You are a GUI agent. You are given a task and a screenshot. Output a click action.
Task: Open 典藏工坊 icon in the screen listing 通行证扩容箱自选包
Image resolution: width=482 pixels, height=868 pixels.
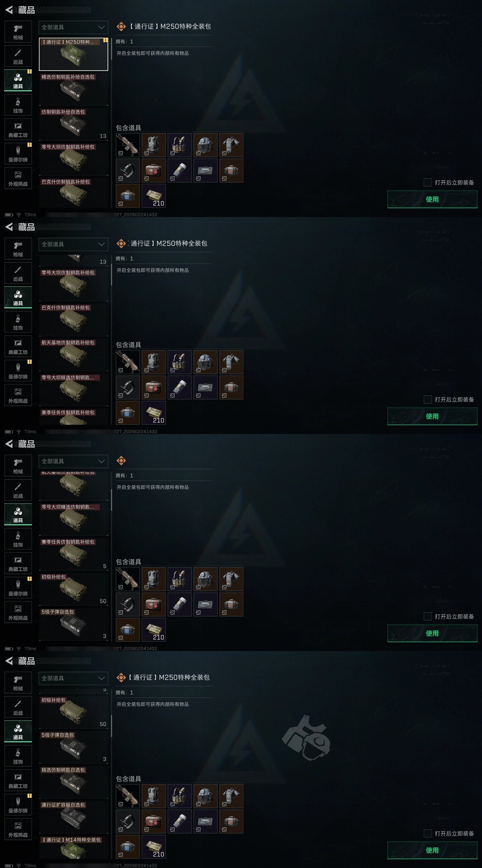[18, 780]
